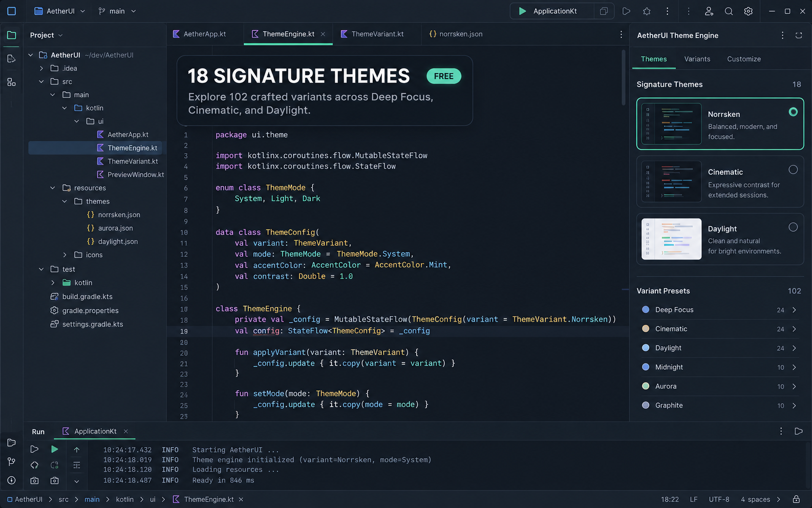Click the FREE badge button
The width and height of the screenshot is (812, 508).
[444, 76]
